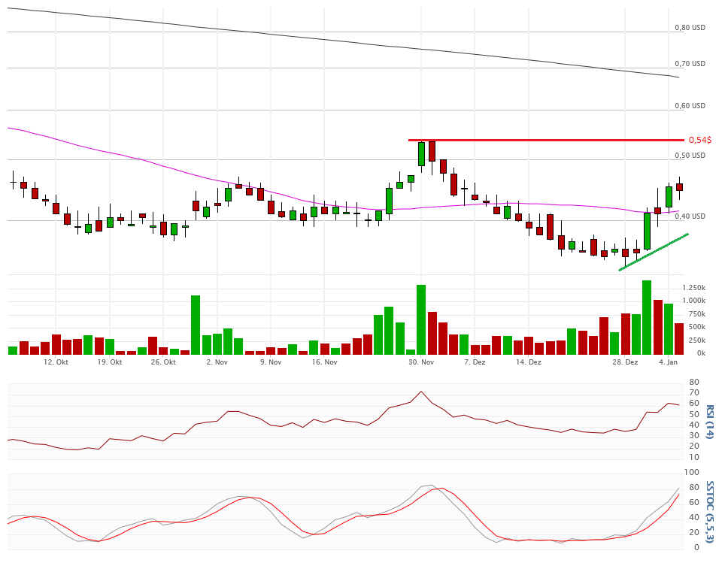
Task: Click the 0,60 USD price axis label
Action: pos(690,106)
